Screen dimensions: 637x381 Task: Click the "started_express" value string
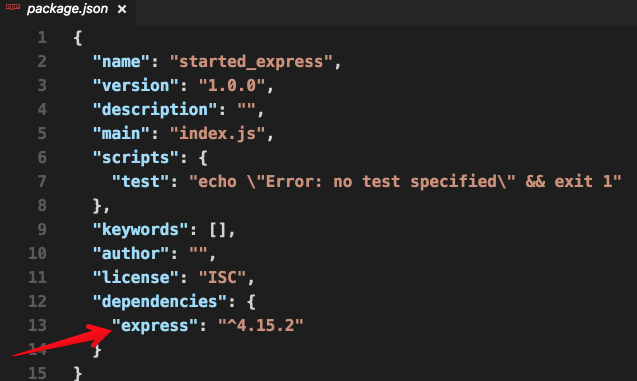tap(251, 62)
